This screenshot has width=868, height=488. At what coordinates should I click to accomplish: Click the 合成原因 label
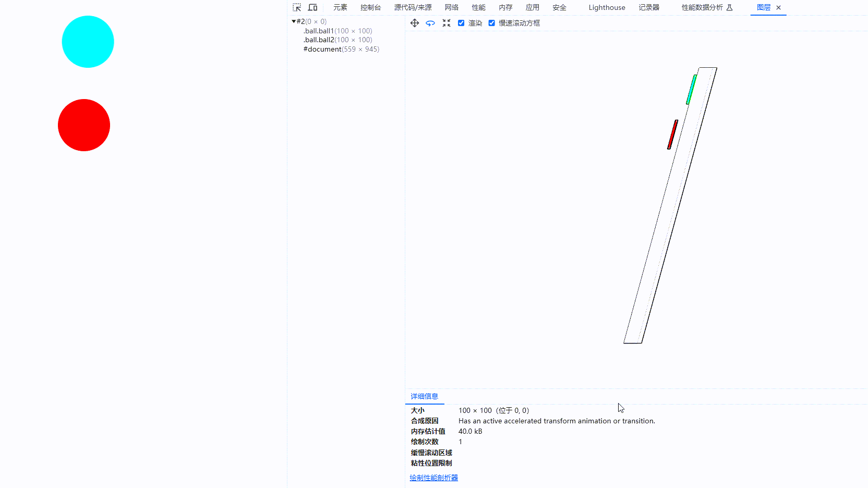tap(425, 421)
